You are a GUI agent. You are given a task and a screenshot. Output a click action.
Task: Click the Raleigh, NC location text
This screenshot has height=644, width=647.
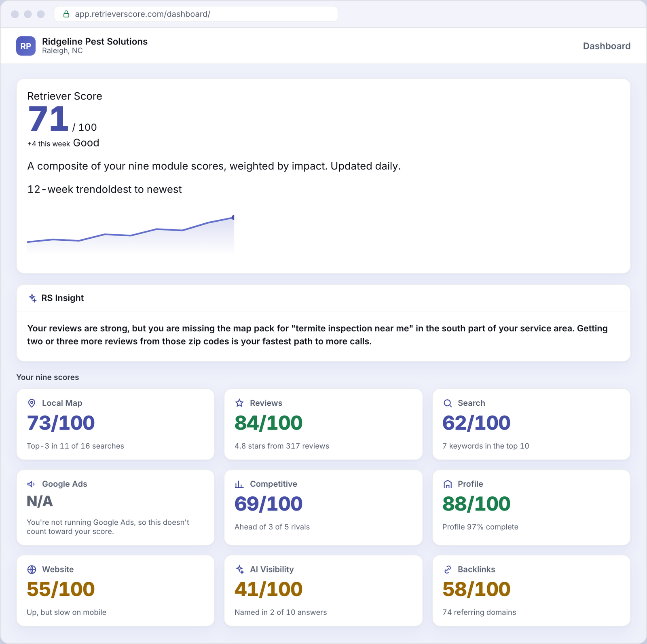[62, 51]
